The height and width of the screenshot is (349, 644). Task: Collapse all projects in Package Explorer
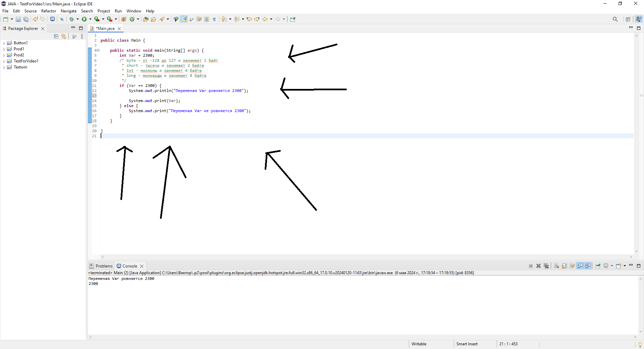click(56, 37)
